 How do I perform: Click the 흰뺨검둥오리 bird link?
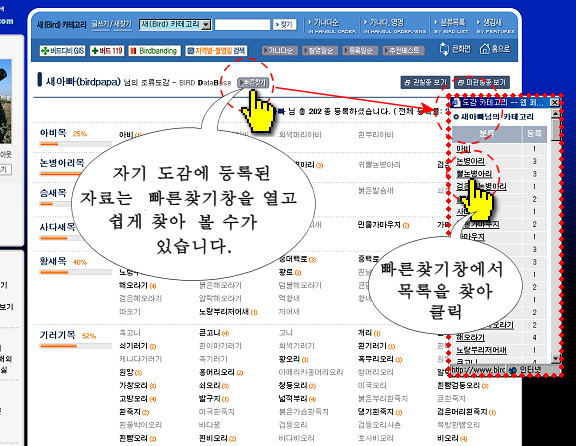[x=463, y=385]
